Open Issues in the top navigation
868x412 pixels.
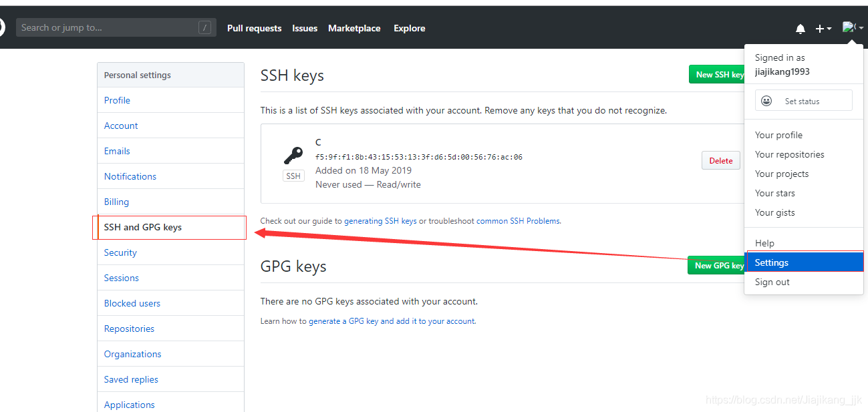pyautogui.click(x=305, y=28)
